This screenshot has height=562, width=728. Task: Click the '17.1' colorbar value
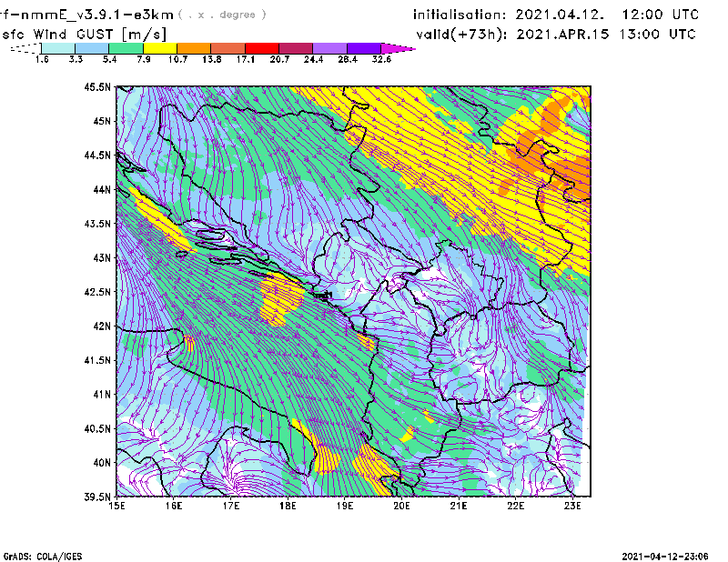click(x=246, y=59)
